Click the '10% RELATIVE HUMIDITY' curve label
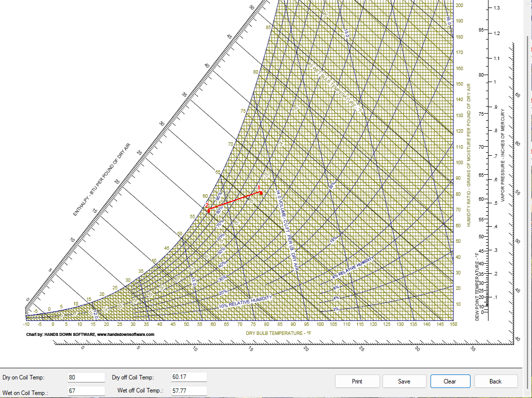This screenshot has width=532, height=398. [245, 302]
